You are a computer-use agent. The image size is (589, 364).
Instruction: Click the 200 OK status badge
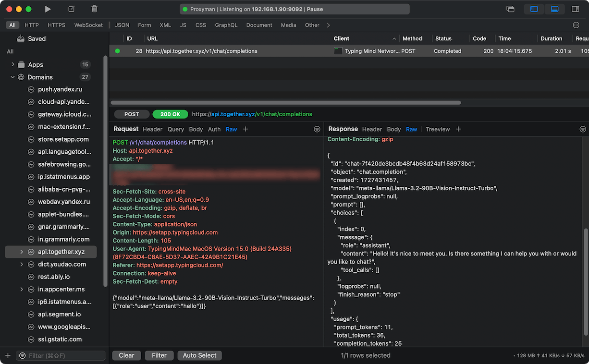[x=170, y=114]
